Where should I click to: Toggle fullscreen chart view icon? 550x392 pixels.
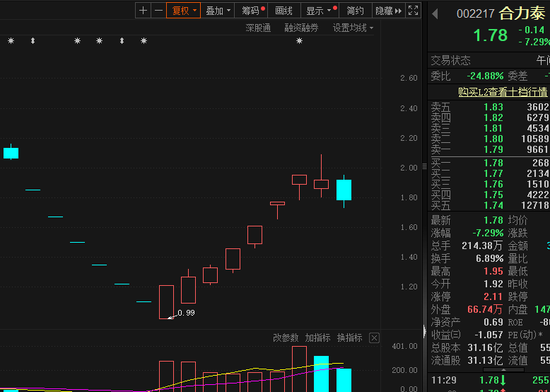pos(413,11)
